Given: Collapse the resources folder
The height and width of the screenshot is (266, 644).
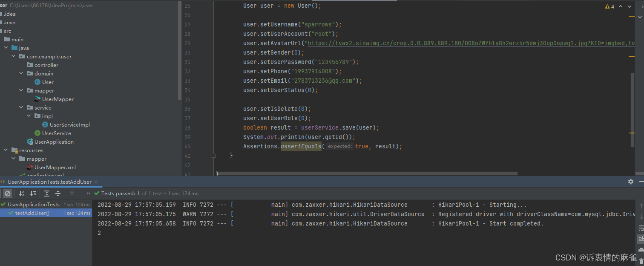Looking at the screenshot, I should pos(5,150).
